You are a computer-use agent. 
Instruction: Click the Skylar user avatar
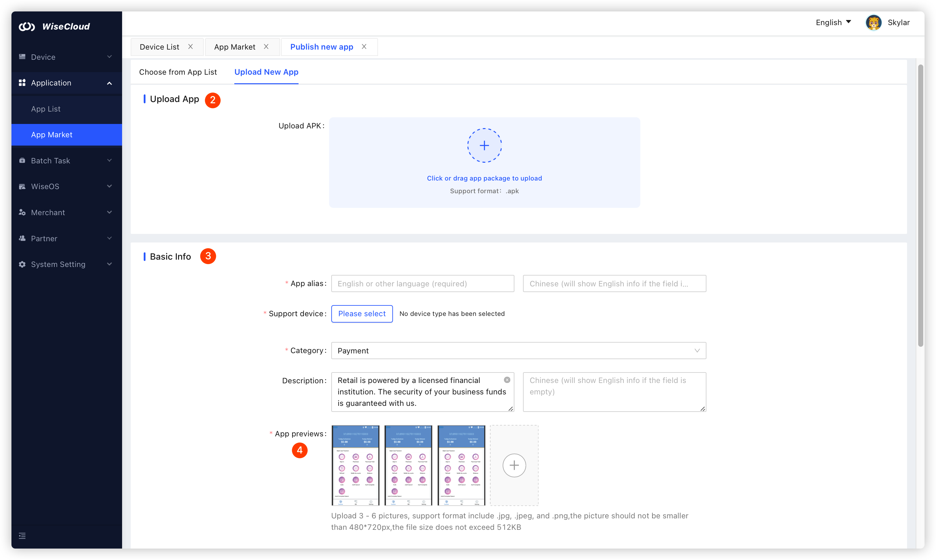(873, 23)
